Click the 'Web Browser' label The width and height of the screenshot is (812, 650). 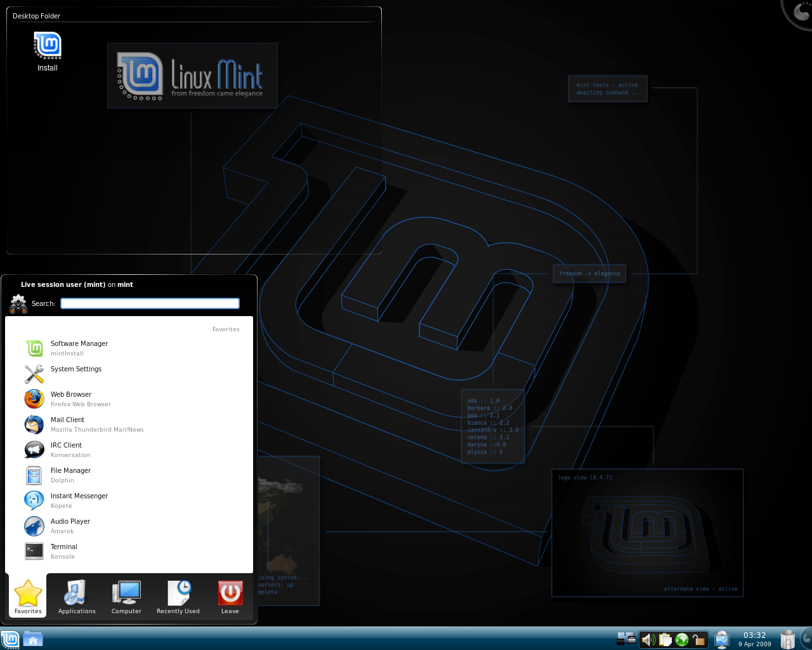point(71,394)
